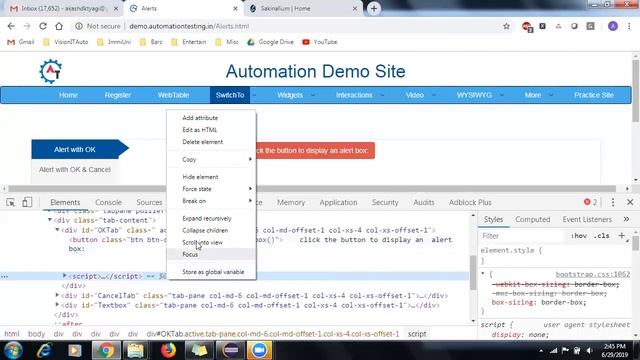This screenshot has width=640, height=360.
Task: Open the Chrome three-dot menu
Action: tap(629, 26)
